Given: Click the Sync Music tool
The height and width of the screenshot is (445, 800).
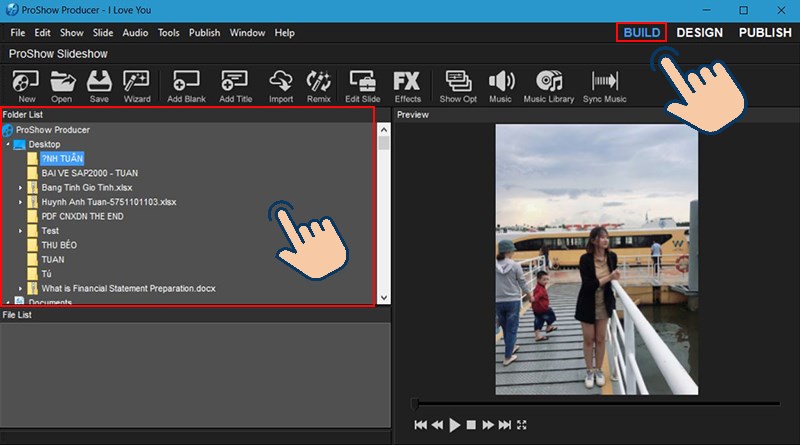Looking at the screenshot, I should (605, 87).
